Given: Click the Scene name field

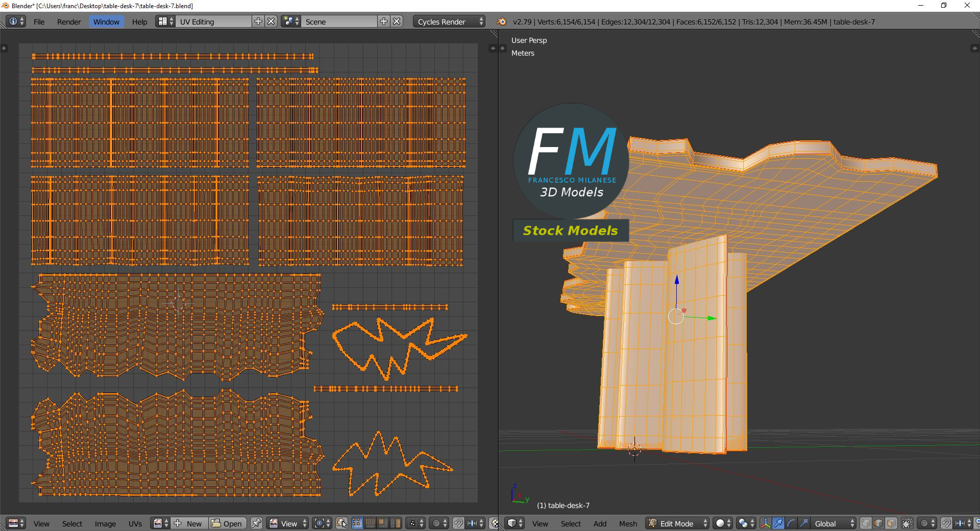Looking at the screenshot, I should point(340,21).
